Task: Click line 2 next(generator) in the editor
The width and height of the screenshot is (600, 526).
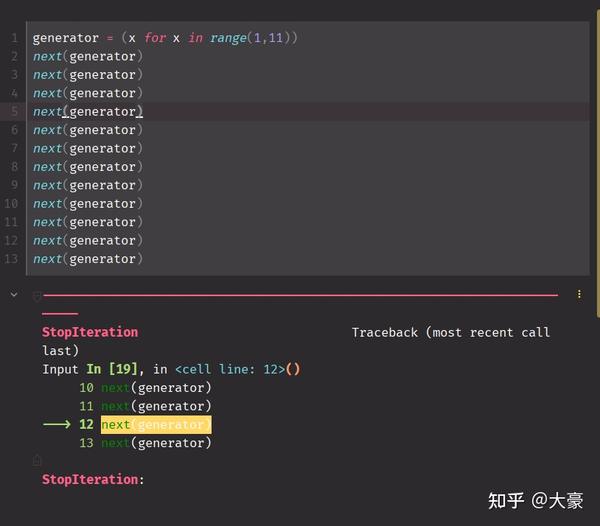Action: pos(88,57)
